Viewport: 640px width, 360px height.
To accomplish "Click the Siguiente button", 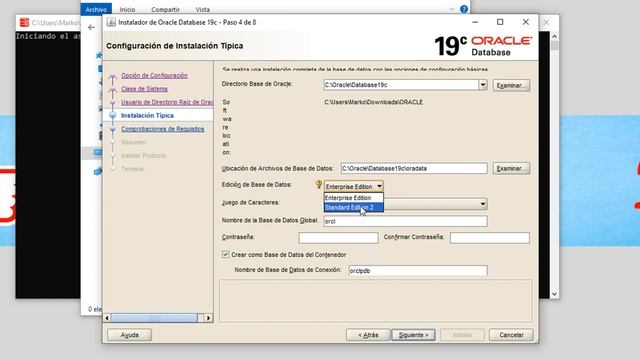I will [x=413, y=335].
